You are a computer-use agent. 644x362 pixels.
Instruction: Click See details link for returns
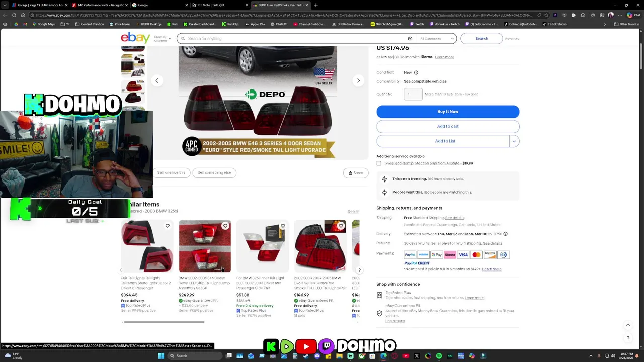pos(492,243)
